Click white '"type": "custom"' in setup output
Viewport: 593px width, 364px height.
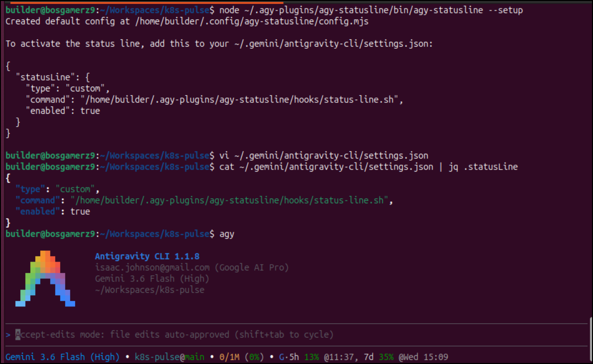tap(67, 89)
